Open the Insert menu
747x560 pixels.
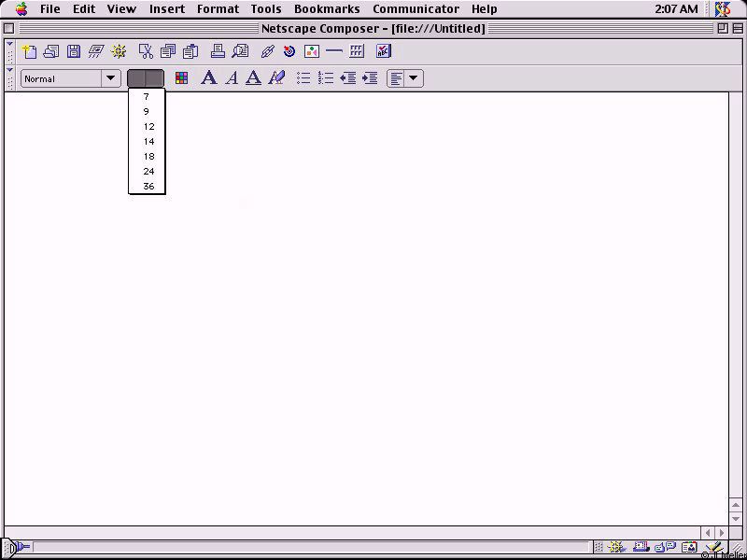click(167, 9)
